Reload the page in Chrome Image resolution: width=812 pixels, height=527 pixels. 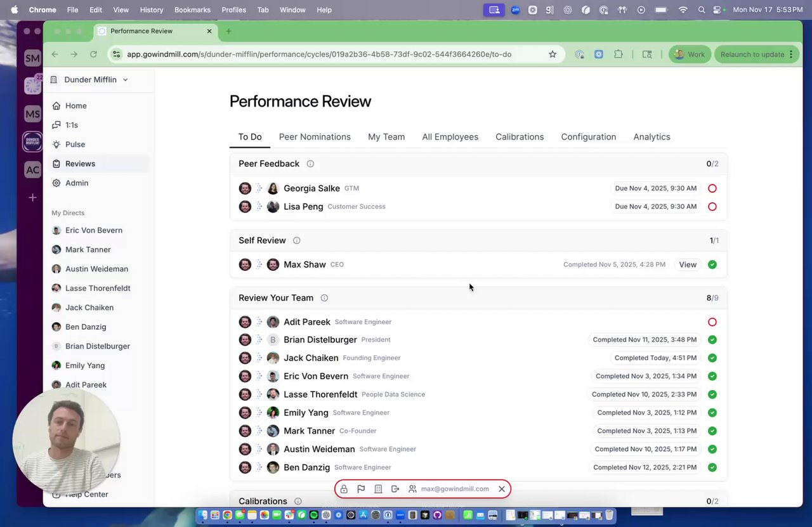pyautogui.click(x=93, y=55)
